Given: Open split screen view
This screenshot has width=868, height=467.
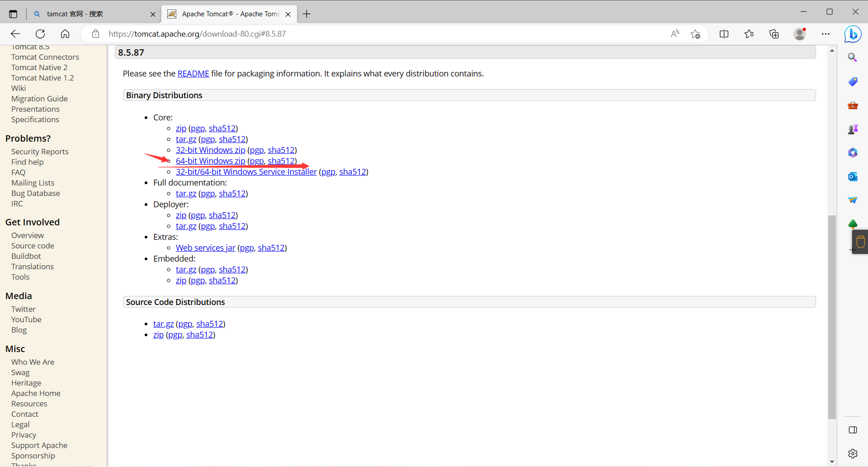Looking at the screenshot, I should pos(724,34).
